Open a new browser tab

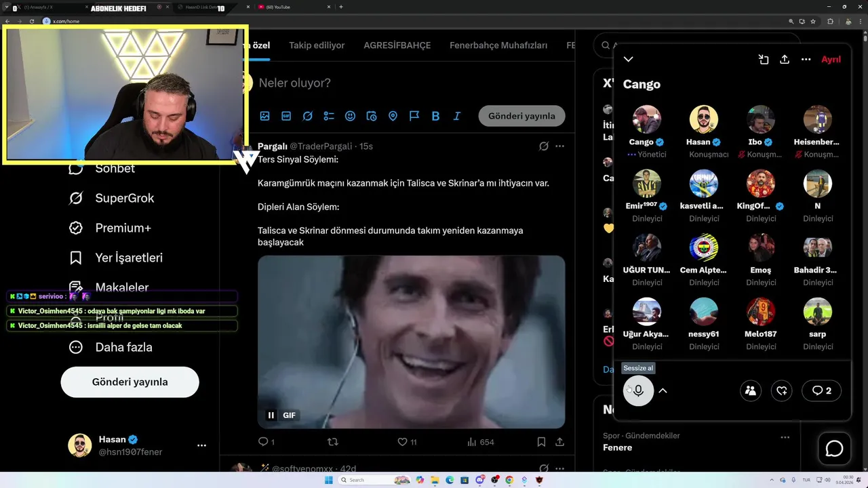point(340,7)
